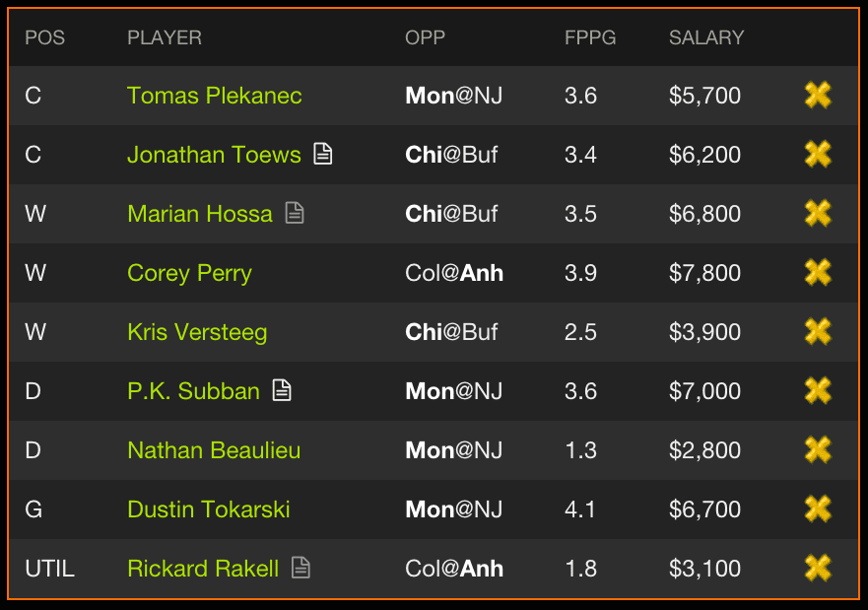868x610 pixels.
Task: Remove Nathan Beaulieu from the defense slot
Action: tap(817, 450)
